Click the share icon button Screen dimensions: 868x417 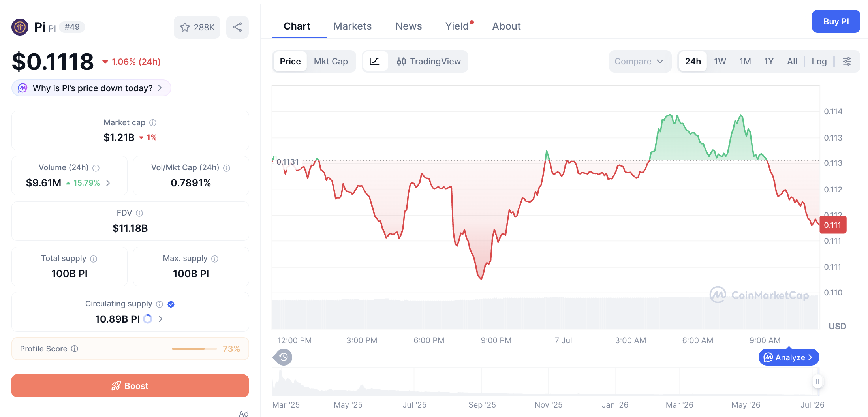[x=237, y=27]
